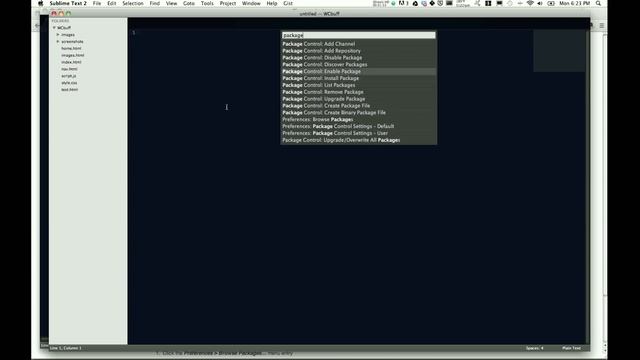Choose Preferences: Package Control Settings – Default
The image size is (640, 360).
point(358,127)
